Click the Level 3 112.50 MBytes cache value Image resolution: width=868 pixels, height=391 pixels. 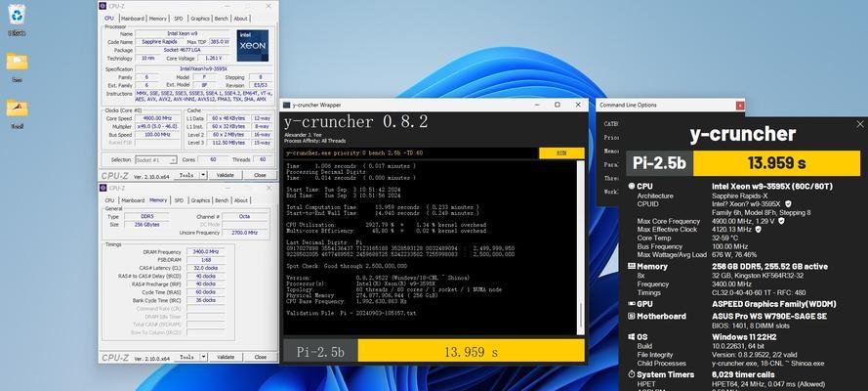pos(227,143)
